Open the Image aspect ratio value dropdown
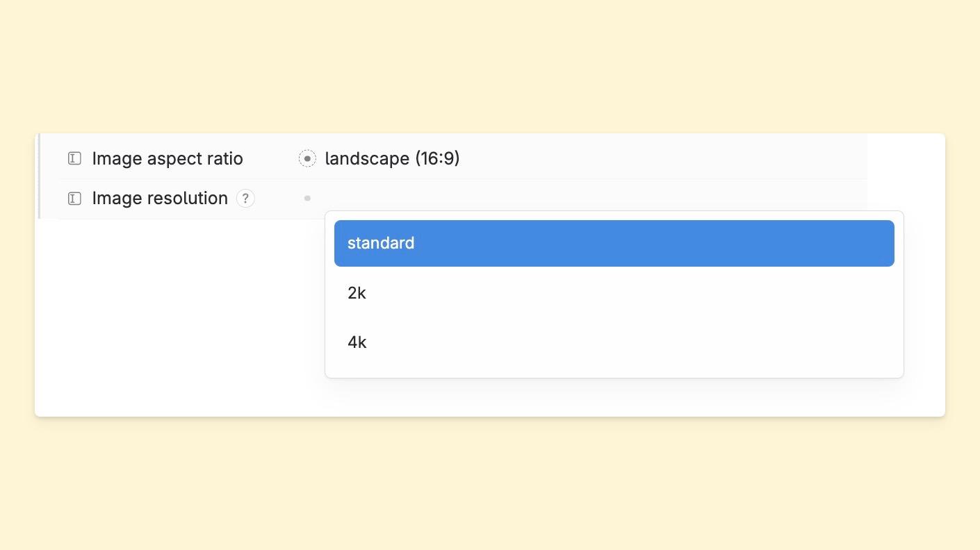The height and width of the screenshot is (550, 980). pyautogui.click(x=392, y=158)
